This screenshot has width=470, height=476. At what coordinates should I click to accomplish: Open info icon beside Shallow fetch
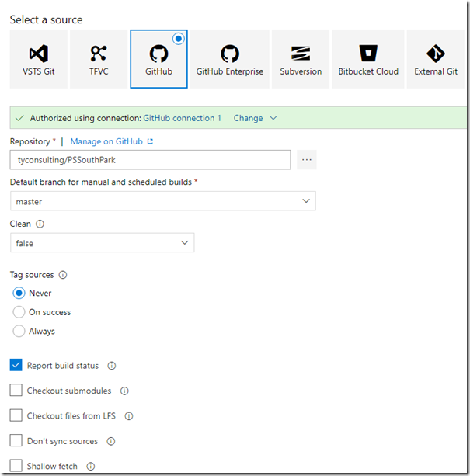click(x=90, y=466)
